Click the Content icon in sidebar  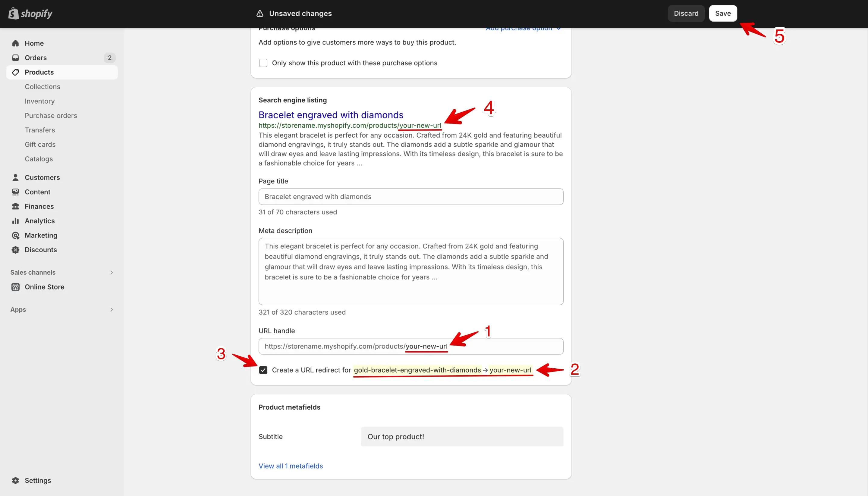coord(15,192)
